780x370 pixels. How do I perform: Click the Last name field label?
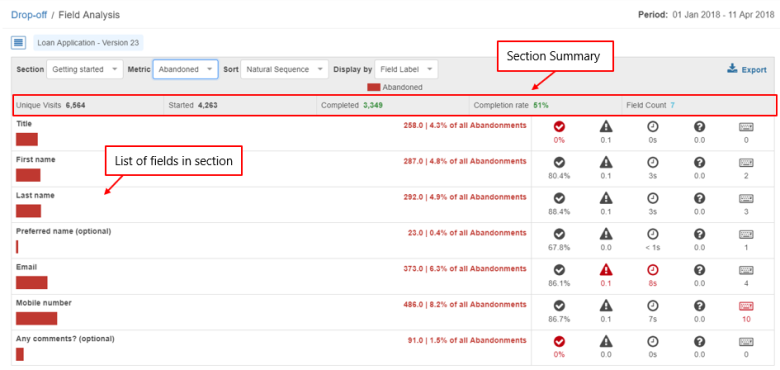[x=35, y=195]
